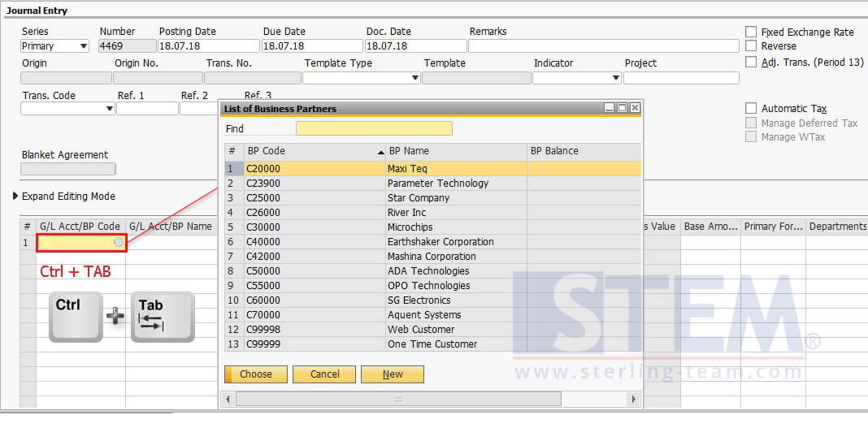Open Template Type dropdown

coord(415,79)
